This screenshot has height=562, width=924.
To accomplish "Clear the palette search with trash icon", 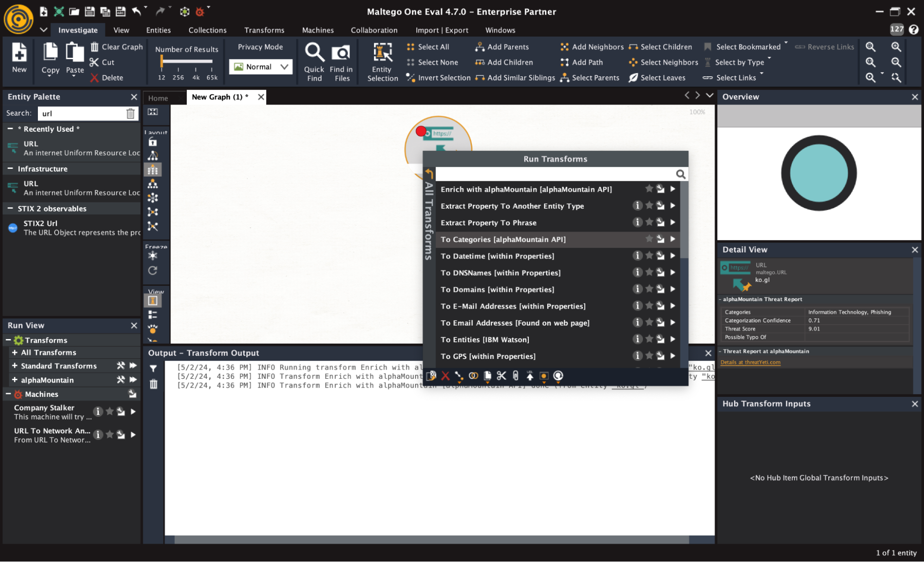I will point(130,113).
